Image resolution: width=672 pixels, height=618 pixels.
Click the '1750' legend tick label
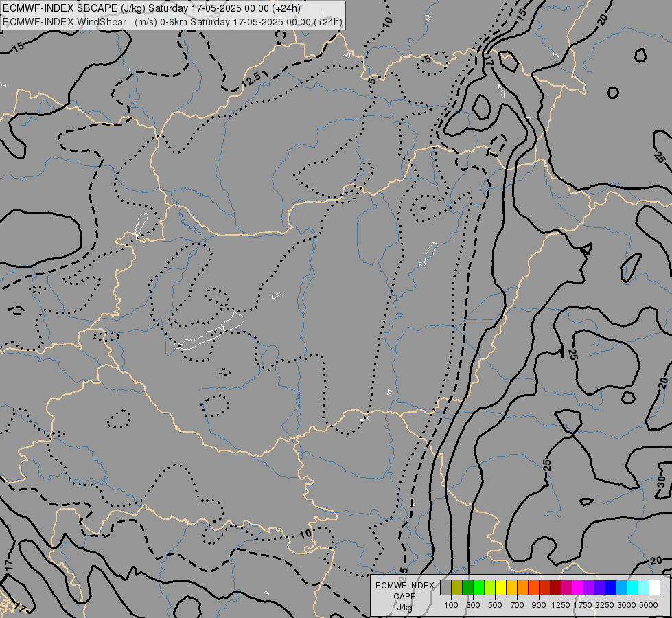583,605
